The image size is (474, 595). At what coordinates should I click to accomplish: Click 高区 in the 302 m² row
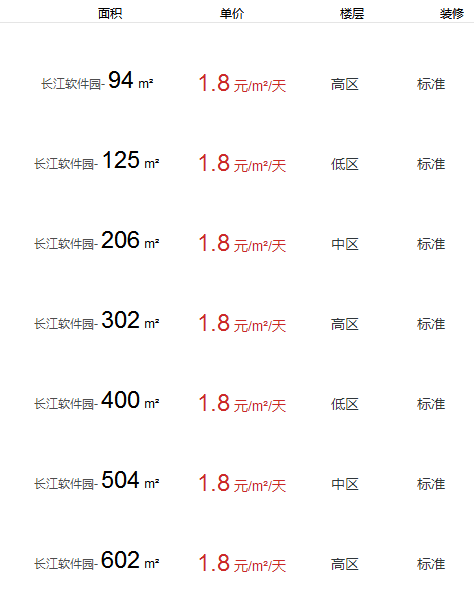tap(345, 324)
